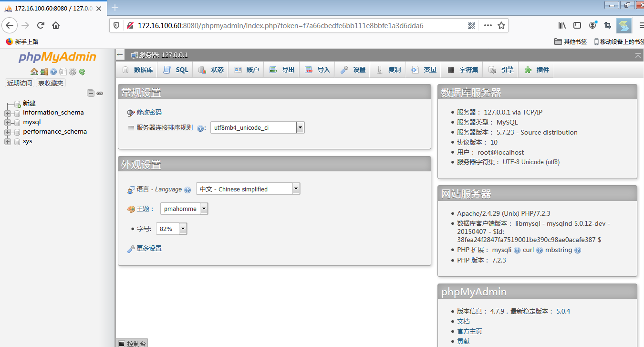Switch to the SQL tab
The width and height of the screenshot is (644, 347).
tap(176, 70)
